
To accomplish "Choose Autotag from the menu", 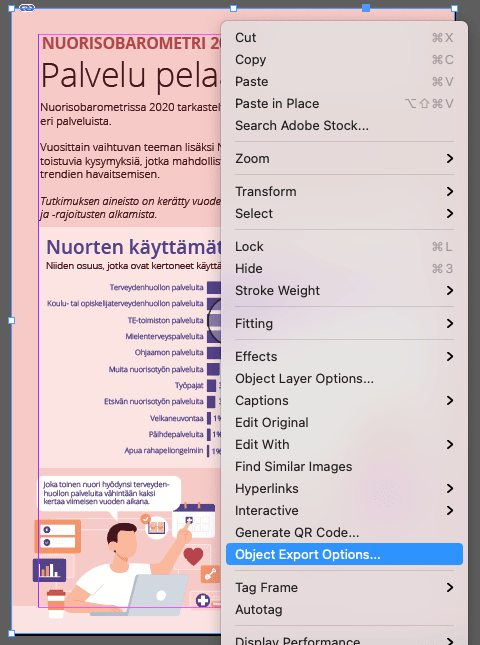I will (344, 610).
